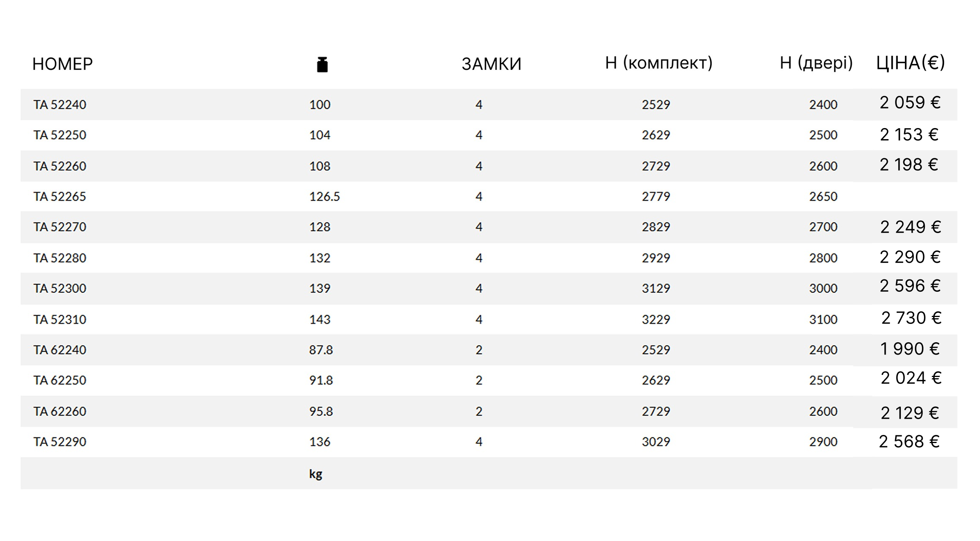Click the ЗАМКИ column header

click(491, 64)
